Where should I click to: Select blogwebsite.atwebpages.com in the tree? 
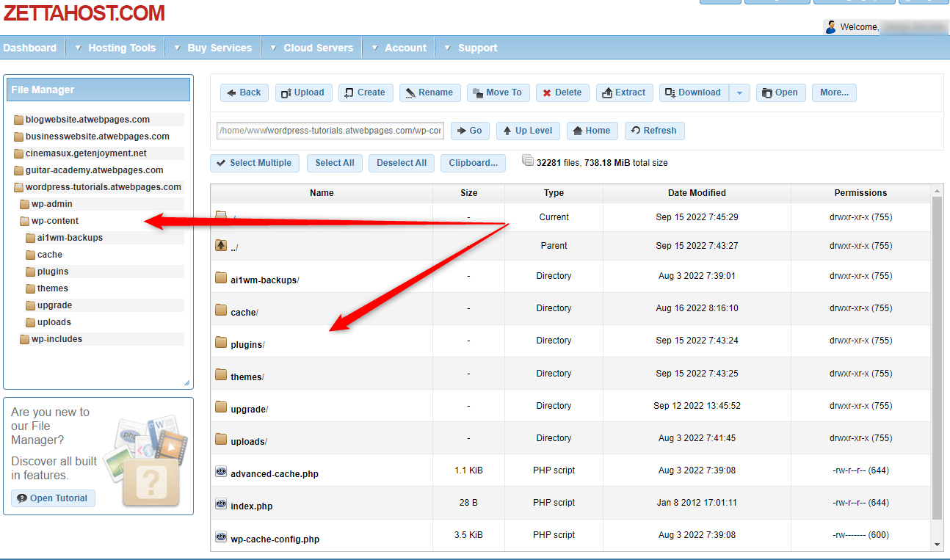(87, 120)
